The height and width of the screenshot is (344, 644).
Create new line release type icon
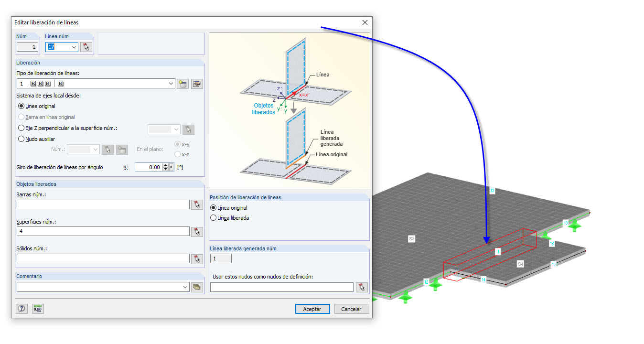click(182, 84)
